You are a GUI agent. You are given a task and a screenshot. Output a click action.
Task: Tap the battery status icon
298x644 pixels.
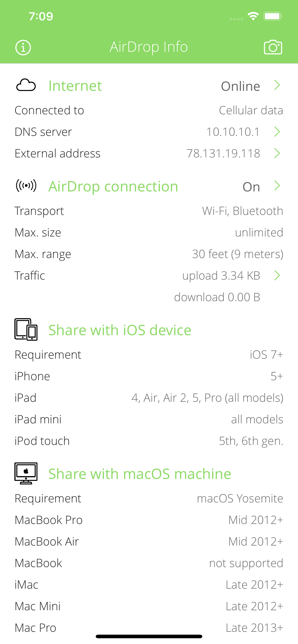[x=273, y=16]
